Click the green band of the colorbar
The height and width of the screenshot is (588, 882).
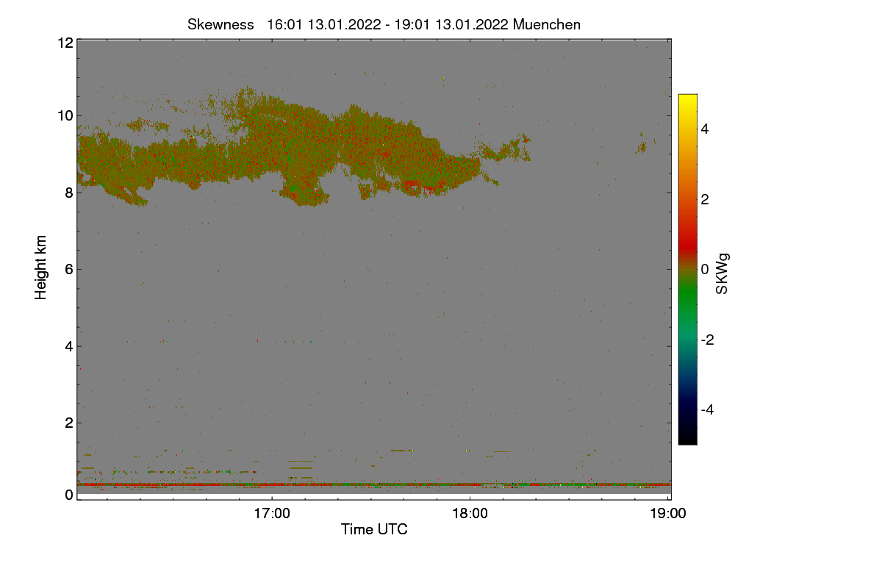pos(687,301)
